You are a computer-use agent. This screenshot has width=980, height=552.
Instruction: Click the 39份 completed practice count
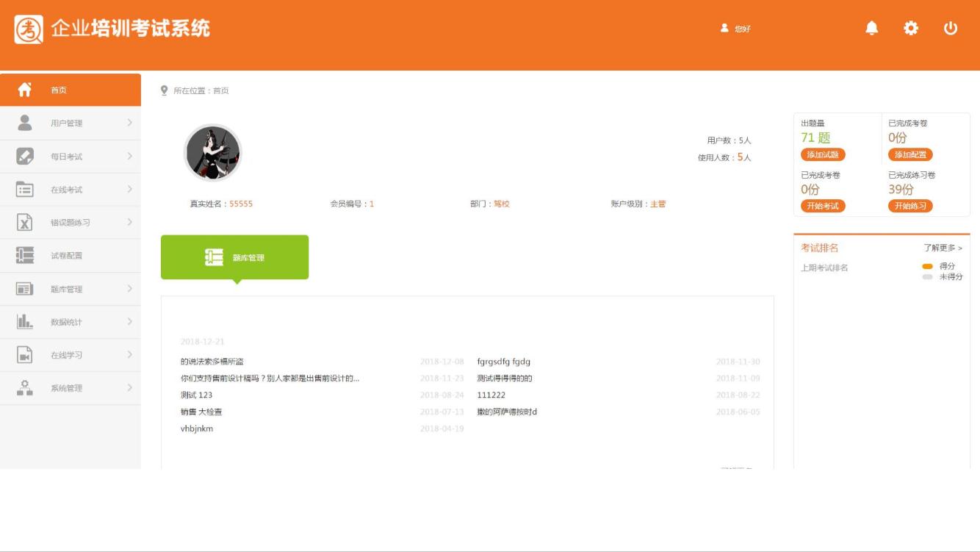click(901, 189)
